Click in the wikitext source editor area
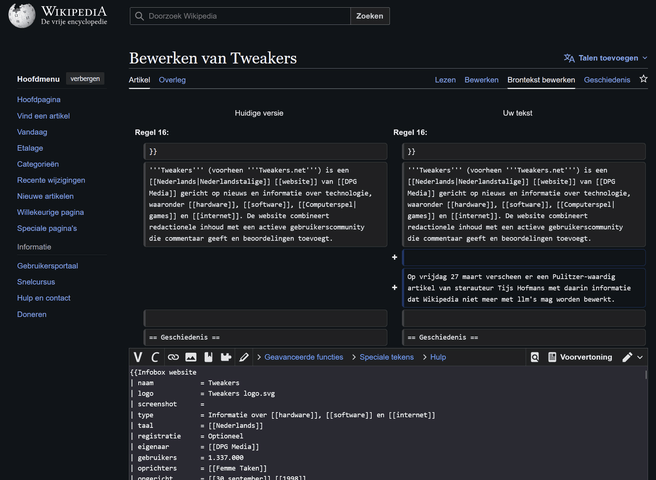The image size is (656, 480). tap(387, 423)
